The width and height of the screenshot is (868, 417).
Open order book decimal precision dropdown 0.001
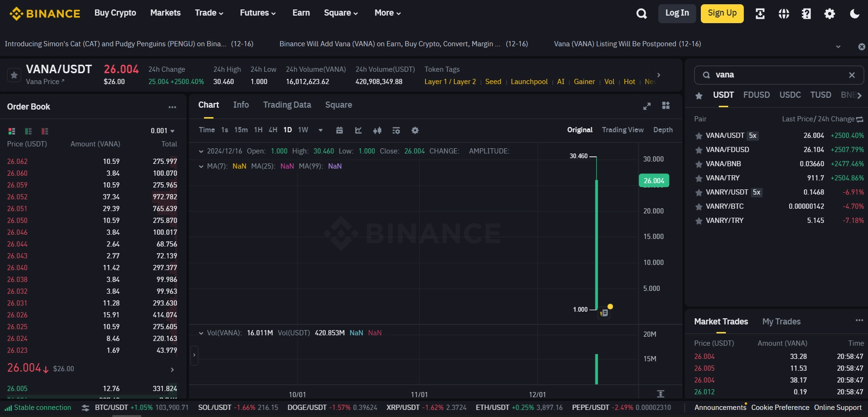tap(162, 131)
